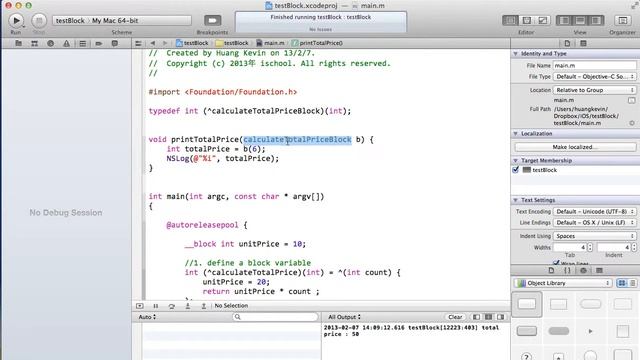Click the Tab width stepper
640x360 pixels.
tap(590, 247)
